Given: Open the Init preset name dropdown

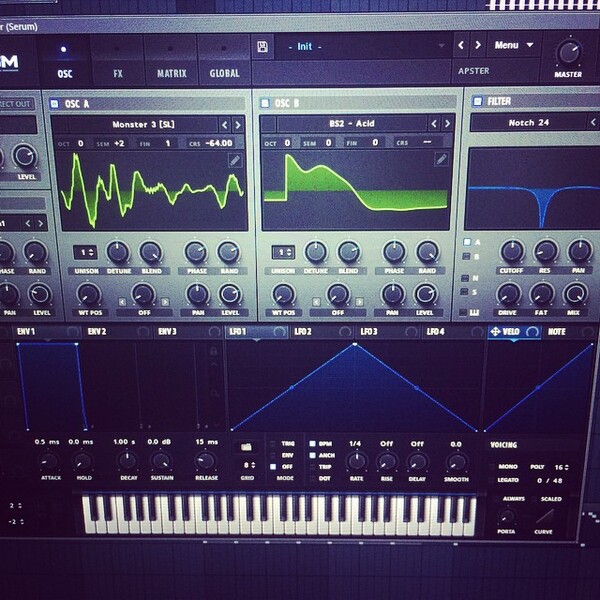Looking at the screenshot, I should click(x=362, y=47).
